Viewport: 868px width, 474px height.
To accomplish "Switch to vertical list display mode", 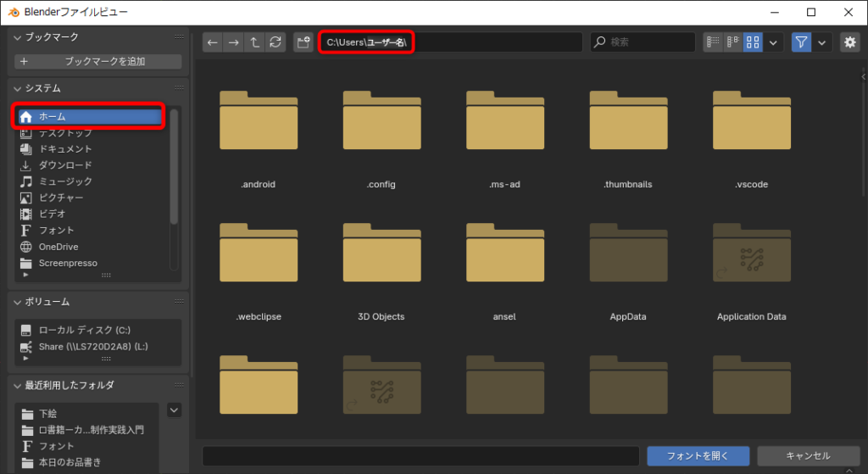I will tap(712, 42).
